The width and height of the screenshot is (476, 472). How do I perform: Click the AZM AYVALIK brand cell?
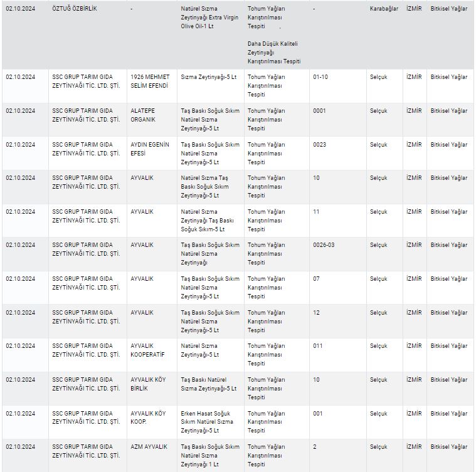pos(149,446)
